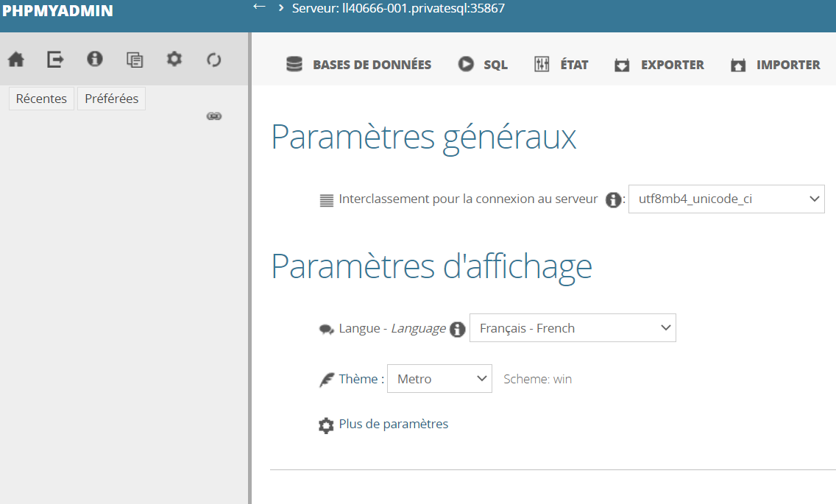Open the phpMyAdmin documentation info icon
This screenshot has height=504, width=836.
tap(95, 60)
